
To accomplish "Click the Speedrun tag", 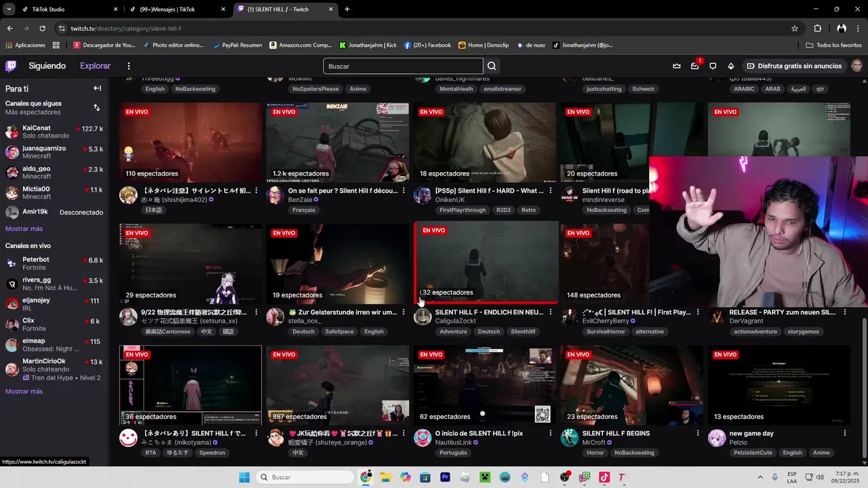I will tap(212, 453).
